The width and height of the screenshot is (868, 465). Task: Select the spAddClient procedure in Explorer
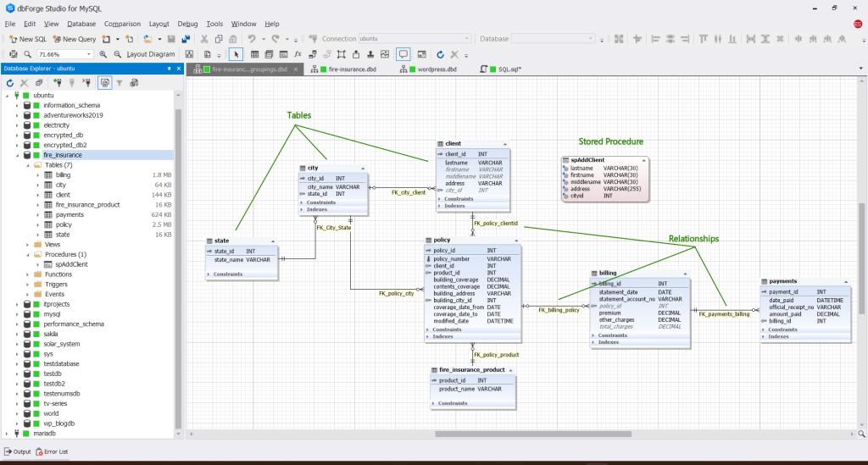click(71, 265)
